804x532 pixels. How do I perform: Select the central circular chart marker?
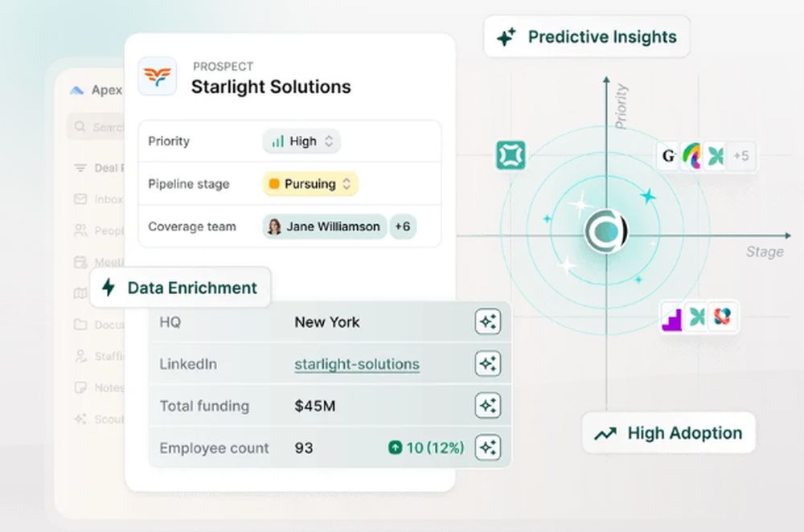(x=605, y=232)
